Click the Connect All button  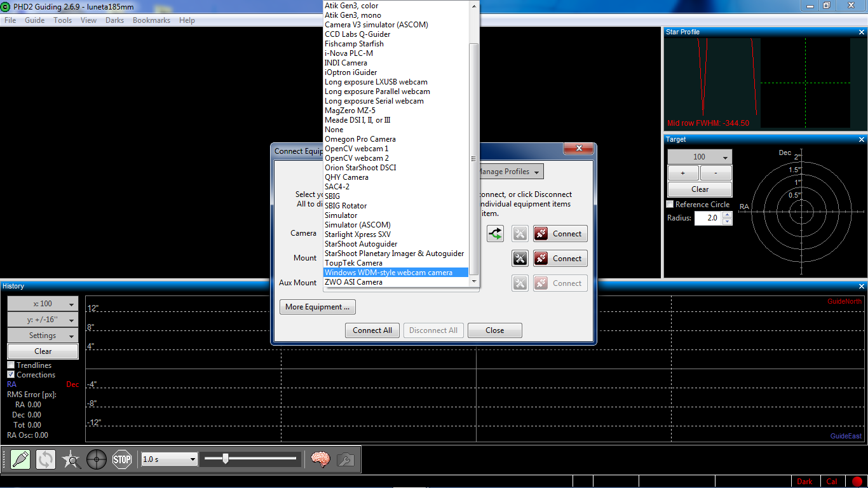372,330
